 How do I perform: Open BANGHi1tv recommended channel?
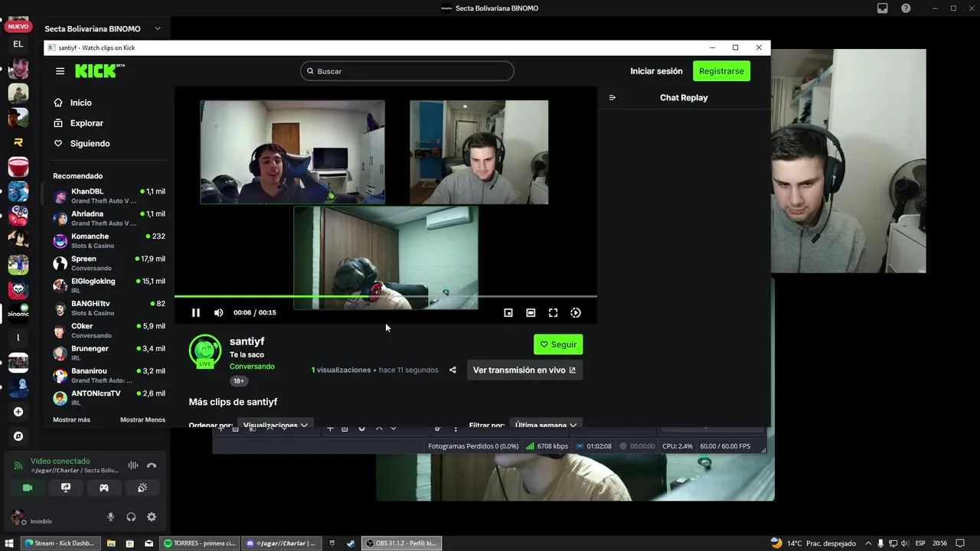(x=109, y=308)
